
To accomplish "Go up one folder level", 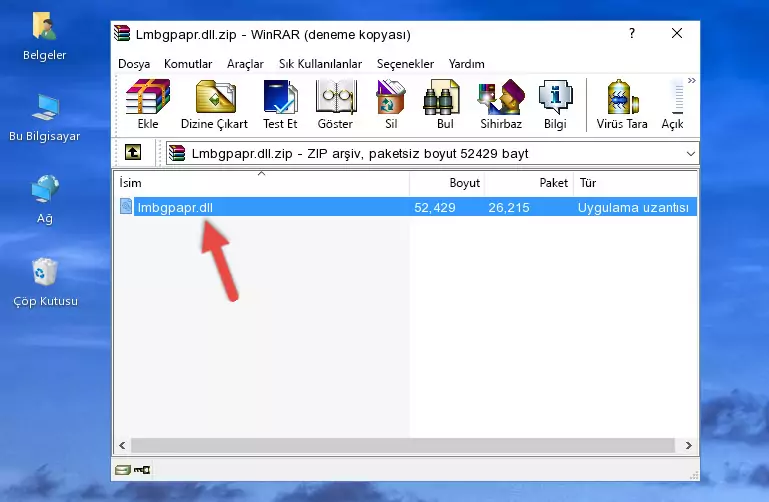I will (133, 152).
